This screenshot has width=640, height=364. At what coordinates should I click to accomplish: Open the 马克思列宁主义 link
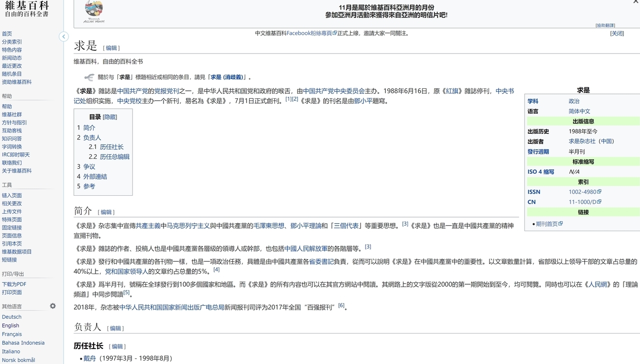(x=188, y=226)
